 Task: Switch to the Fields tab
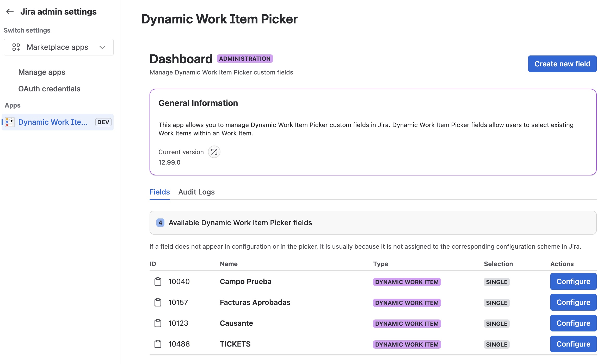point(159,192)
